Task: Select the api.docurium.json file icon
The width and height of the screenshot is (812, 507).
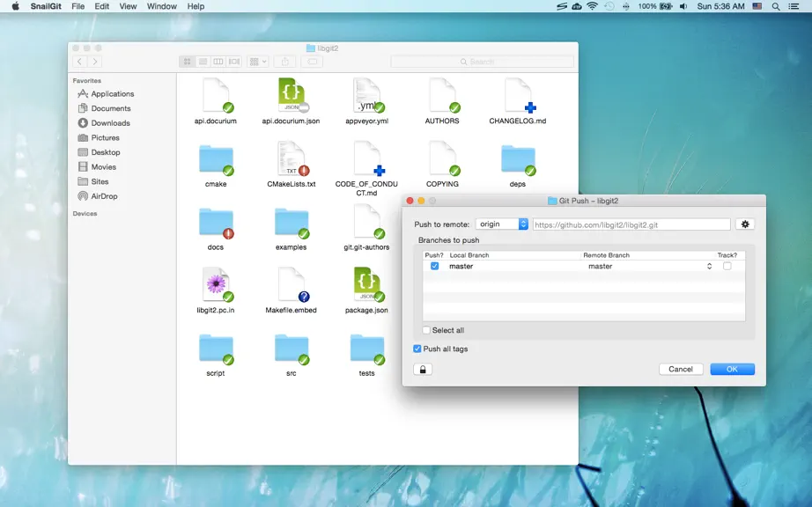Action: 292,95
